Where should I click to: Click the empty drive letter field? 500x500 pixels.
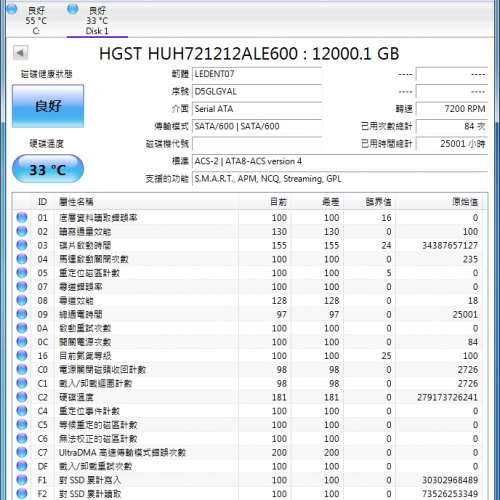pos(257,144)
